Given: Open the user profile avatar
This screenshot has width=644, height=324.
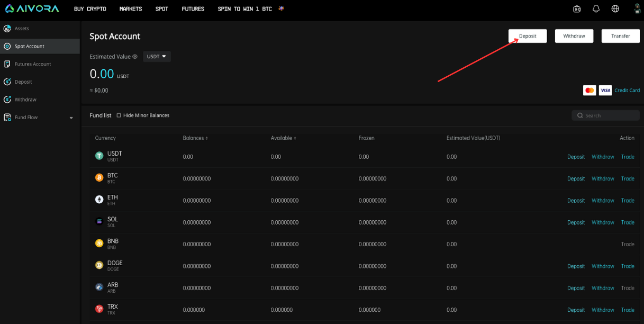Looking at the screenshot, I should click(x=638, y=8).
